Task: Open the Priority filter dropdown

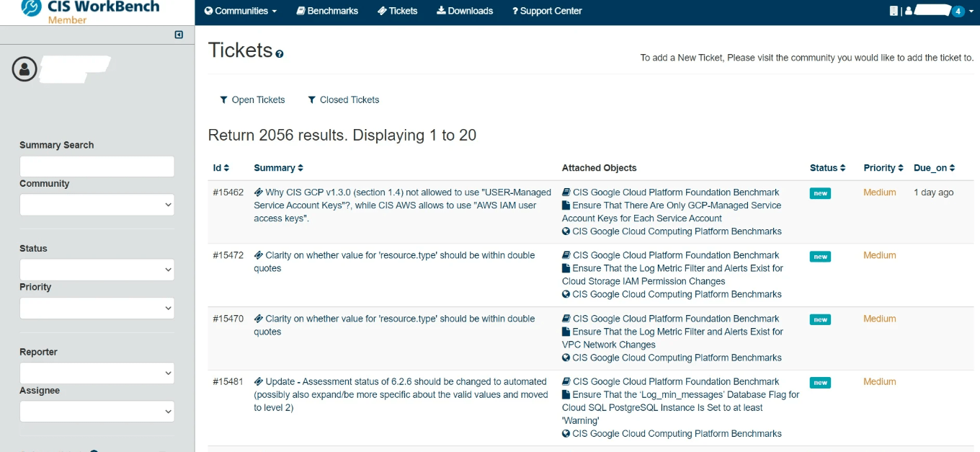Action: 97,308
